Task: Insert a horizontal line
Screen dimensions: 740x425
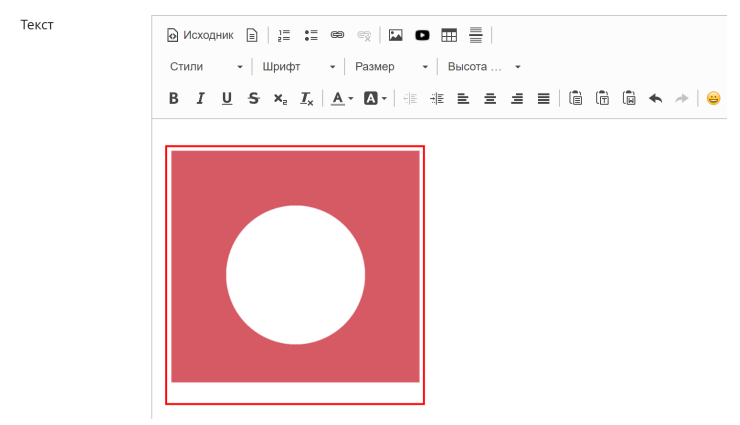Action: click(x=476, y=35)
